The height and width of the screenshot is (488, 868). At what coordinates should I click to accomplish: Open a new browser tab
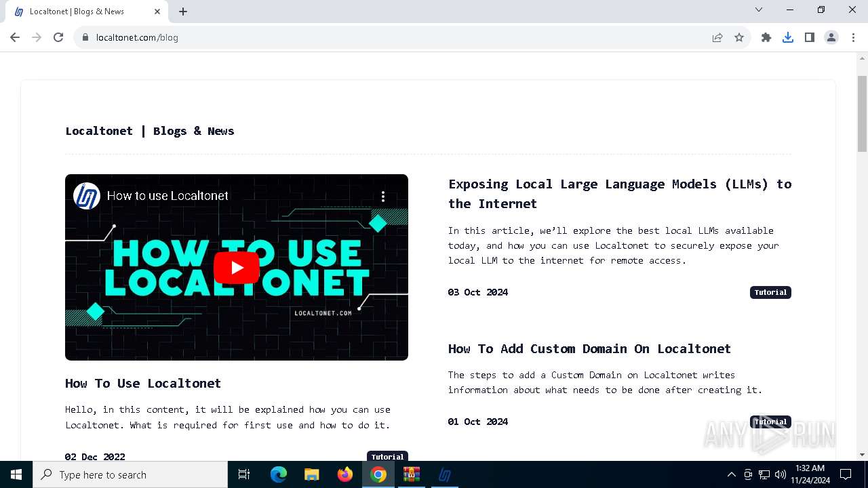click(183, 12)
